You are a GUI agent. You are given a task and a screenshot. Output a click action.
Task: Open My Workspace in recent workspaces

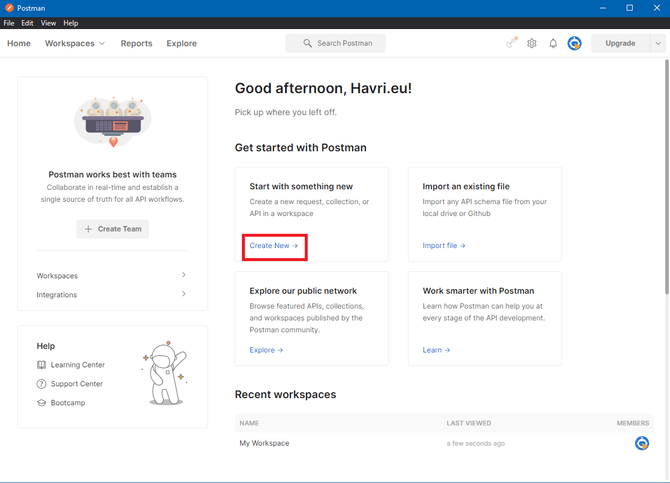tap(264, 443)
